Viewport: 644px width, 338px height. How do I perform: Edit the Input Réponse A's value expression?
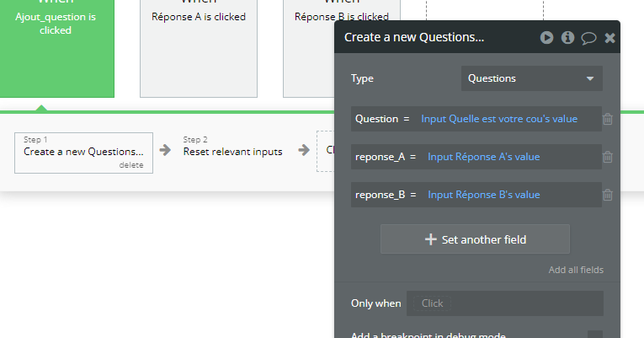[483, 157]
